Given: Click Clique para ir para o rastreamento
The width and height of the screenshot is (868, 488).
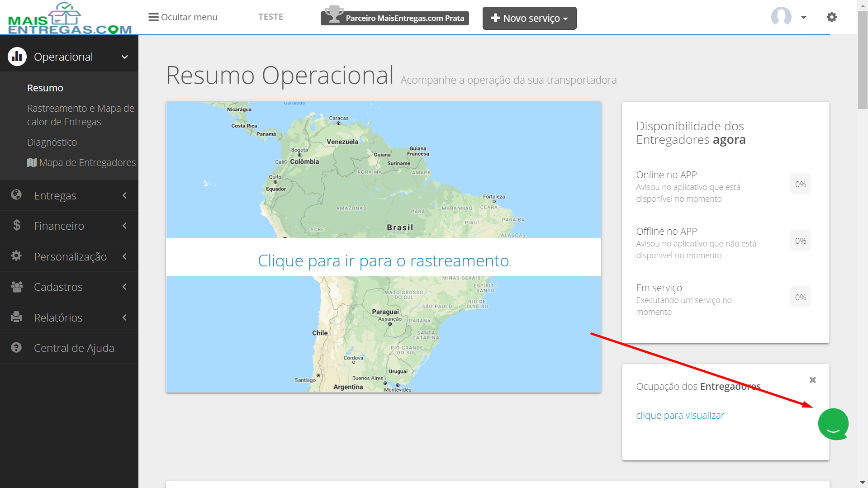Looking at the screenshot, I should tap(383, 261).
